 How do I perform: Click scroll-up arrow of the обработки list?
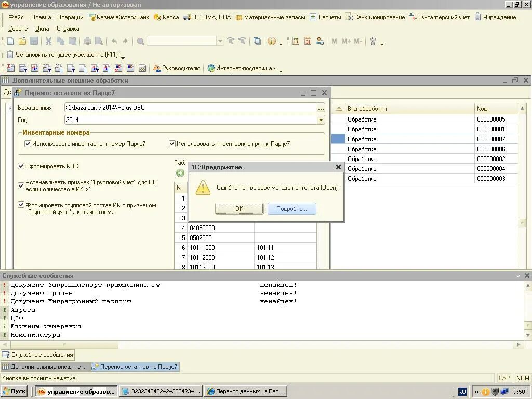pyautogui.click(x=522, y=109)
